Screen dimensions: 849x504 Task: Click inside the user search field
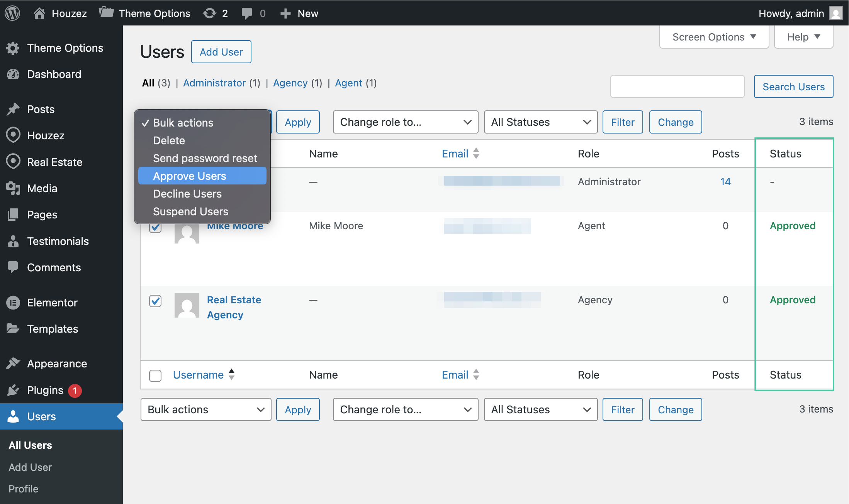click(676, 86)
